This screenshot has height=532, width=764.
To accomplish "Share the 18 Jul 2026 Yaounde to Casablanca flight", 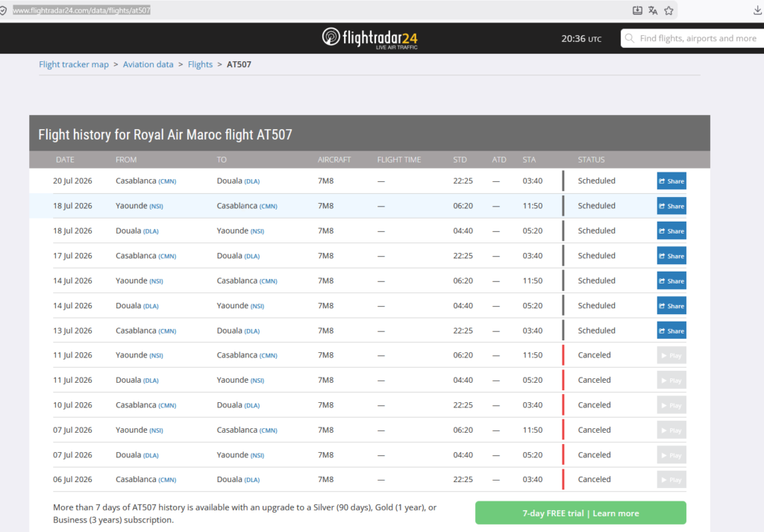I will (x=671, y=206).
